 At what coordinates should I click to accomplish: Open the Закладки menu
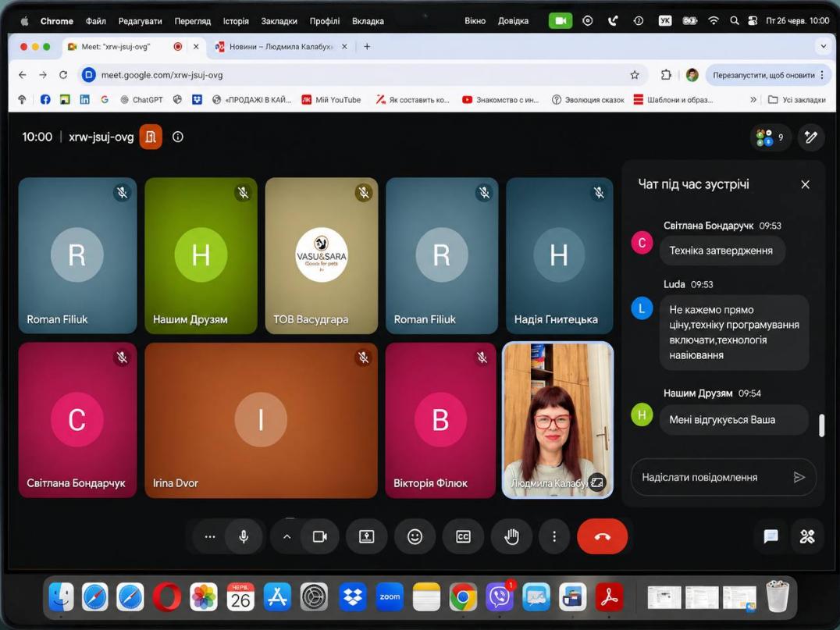(279, 21)
